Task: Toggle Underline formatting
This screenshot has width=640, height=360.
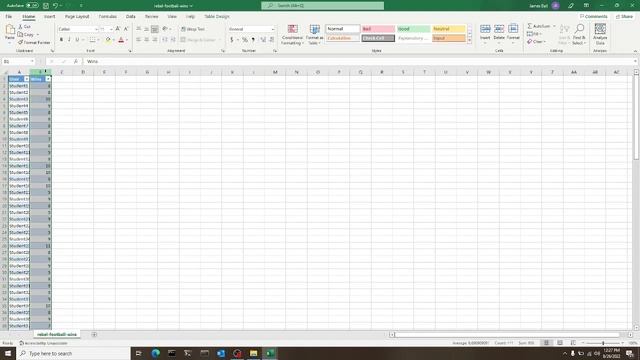Action: tap(77, 40)
